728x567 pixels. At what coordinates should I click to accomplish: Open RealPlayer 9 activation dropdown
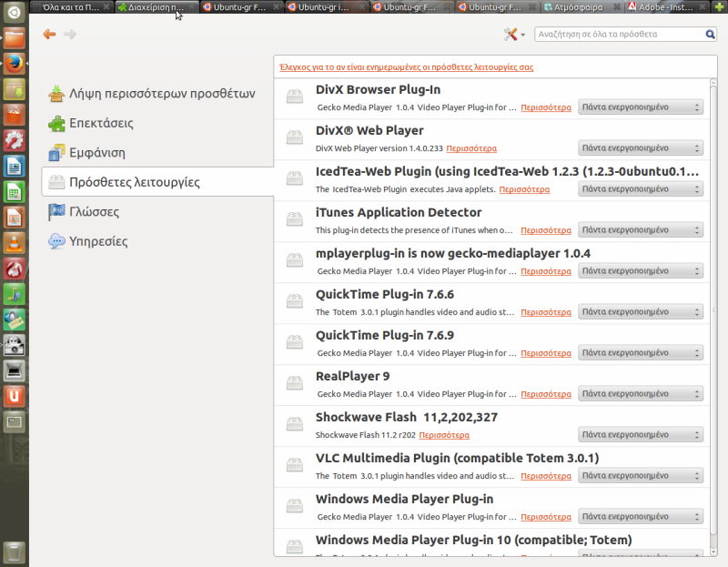point(641,393)
